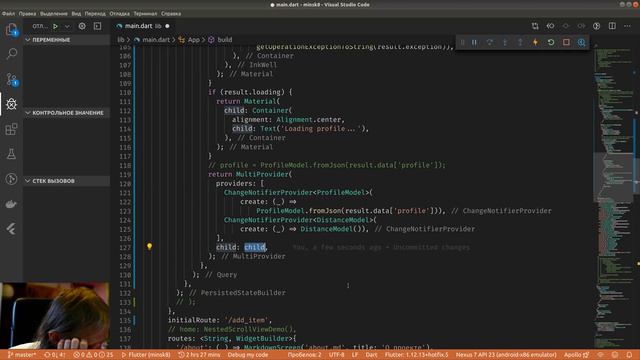Open the Терминал menu

point(145,13)
